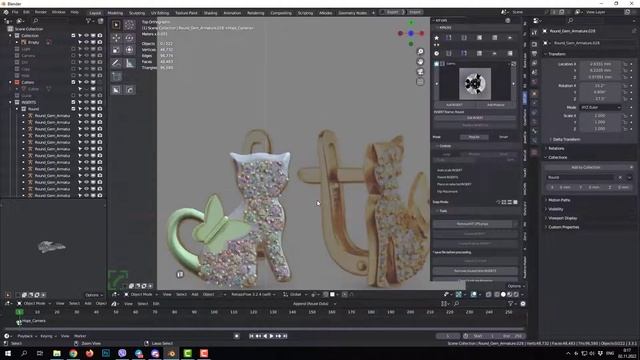Click the Windows Start button
The height and width of the screenshot is (360, 640).
point(8,353)
